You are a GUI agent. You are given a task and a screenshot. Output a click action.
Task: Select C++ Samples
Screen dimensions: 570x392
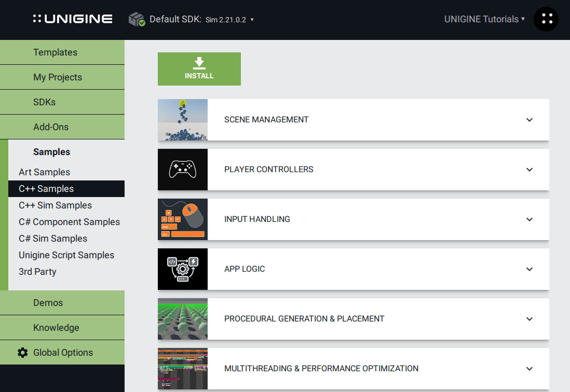click(x=66, y=189)
